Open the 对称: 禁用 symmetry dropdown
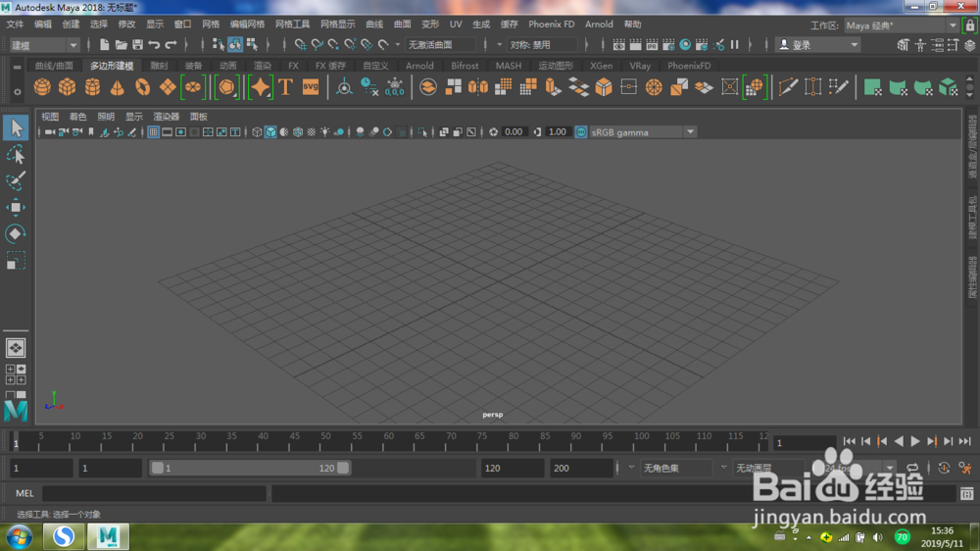The height and width of the screenshot is (551, 980). (543, 45)
